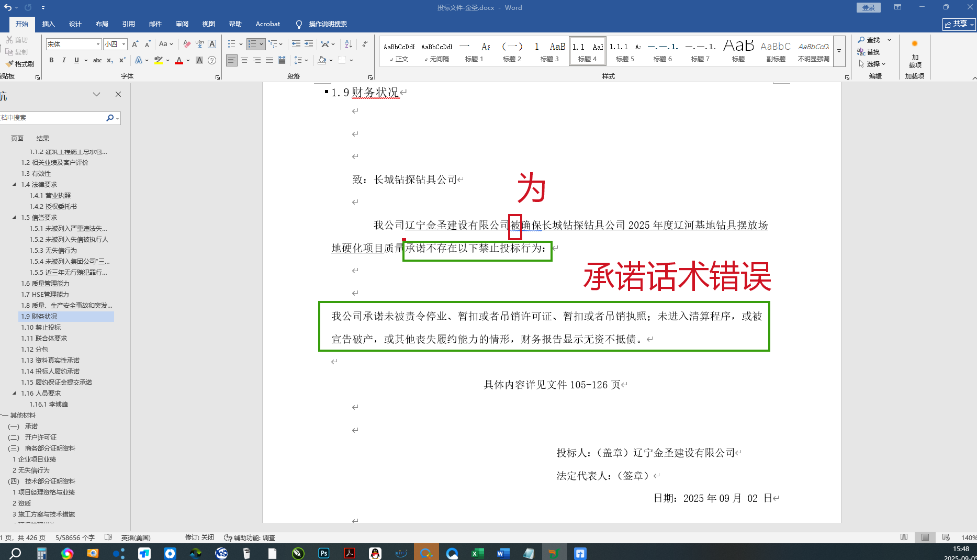Toggle italic formatting
Image resolution: width=977 pixels, height=560 pixels.
click(x=64, y=60)
